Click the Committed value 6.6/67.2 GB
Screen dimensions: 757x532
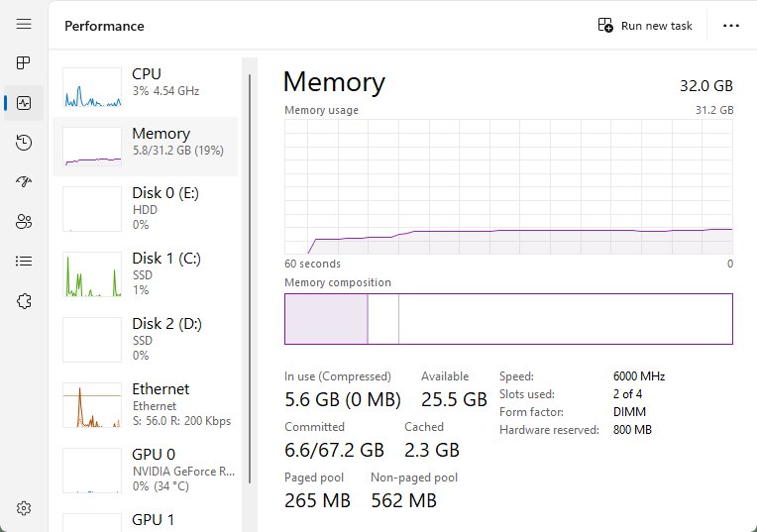coord(334,450)
